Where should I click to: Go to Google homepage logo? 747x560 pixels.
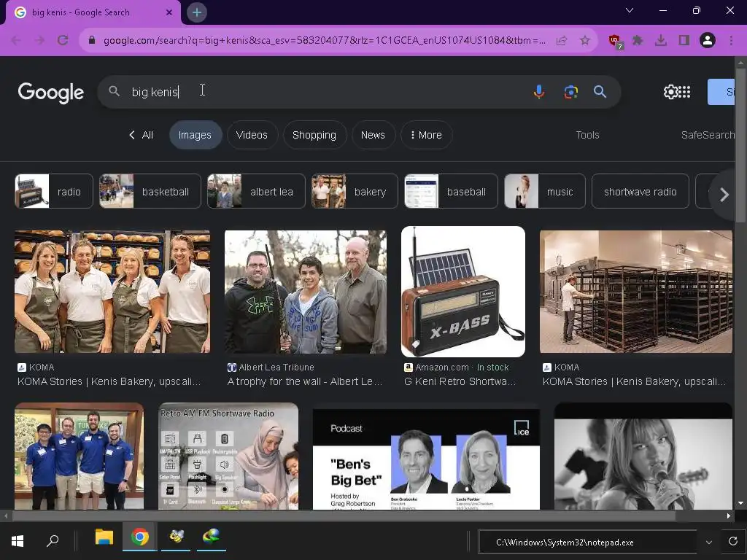point(51,92)
